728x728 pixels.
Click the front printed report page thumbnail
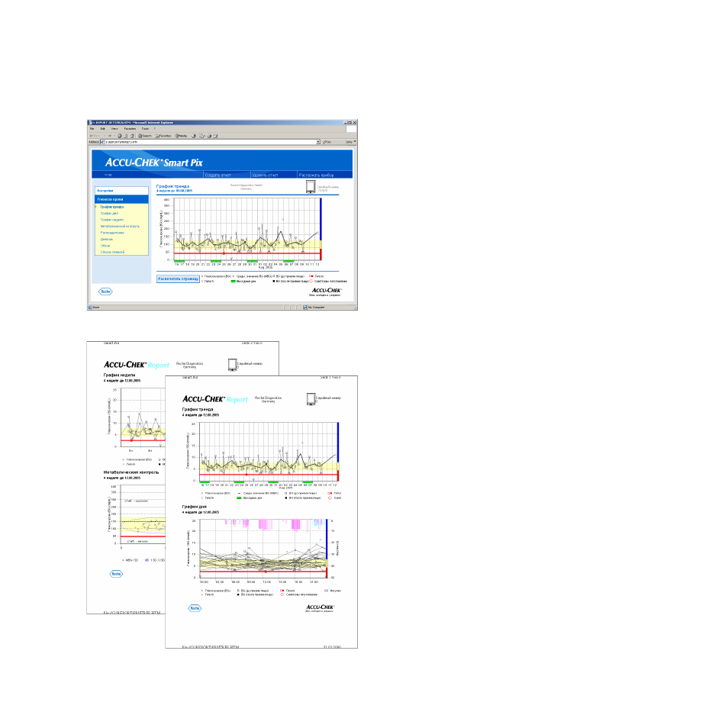click(262, 511)
